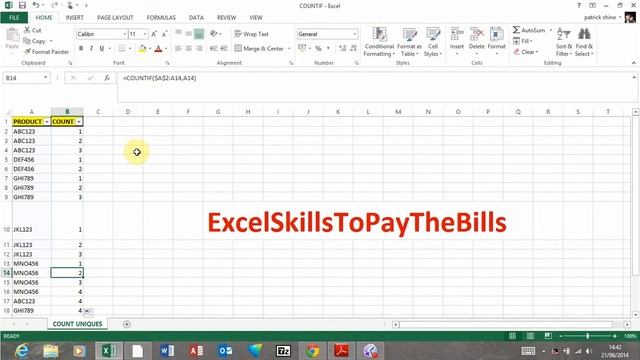The height and width of the screenshot is (360, 640).
Task: Click AutoSum sigma button
Action: 529,30
